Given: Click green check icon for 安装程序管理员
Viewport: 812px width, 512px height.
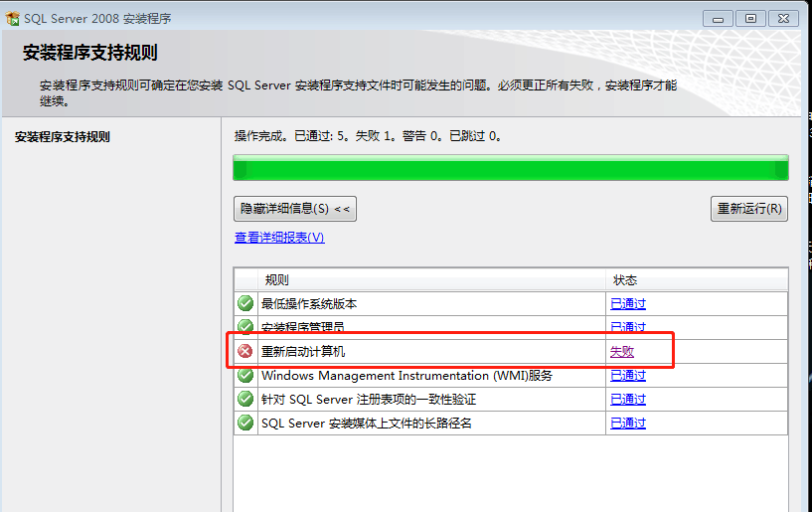Looking at the screenshot, I should 245,326.
